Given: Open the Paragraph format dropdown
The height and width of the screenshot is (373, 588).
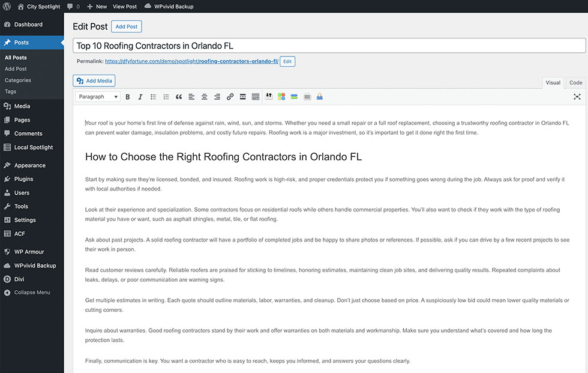Looking at the screenshot, I should click(x=97, y=97).
